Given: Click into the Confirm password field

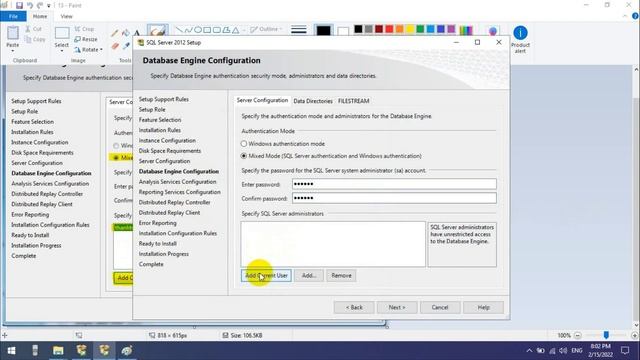Looking at the screenshot, I should point(394,198).
